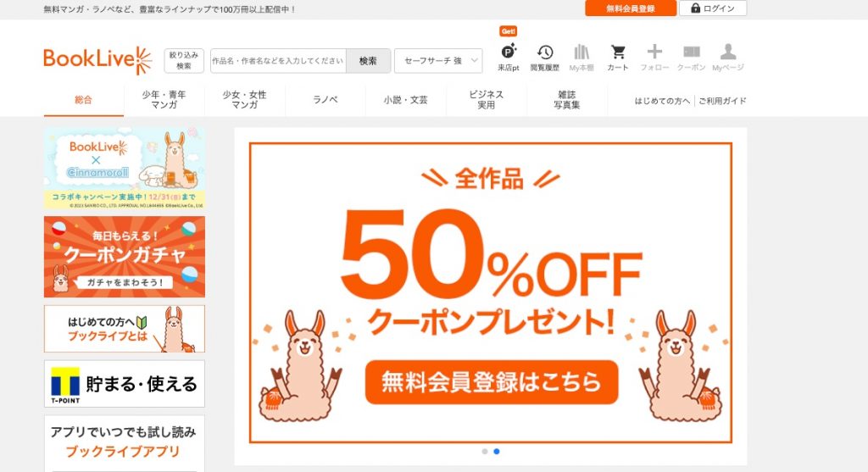Click the ログイン login button
868x472 pixels.
tap(712, 8)
